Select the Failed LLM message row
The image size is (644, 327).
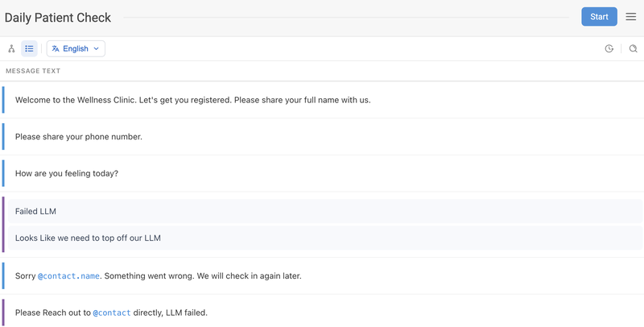coord(35,211)
